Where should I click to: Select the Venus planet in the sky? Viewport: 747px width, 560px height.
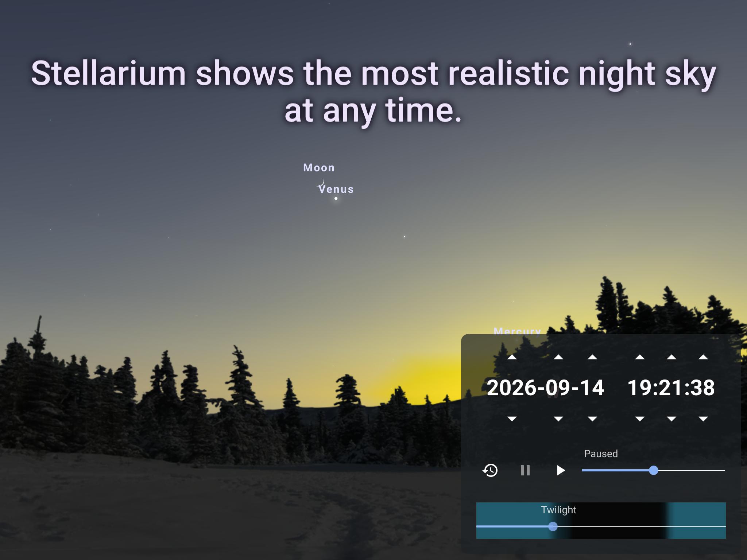click(x=336, y=198)
